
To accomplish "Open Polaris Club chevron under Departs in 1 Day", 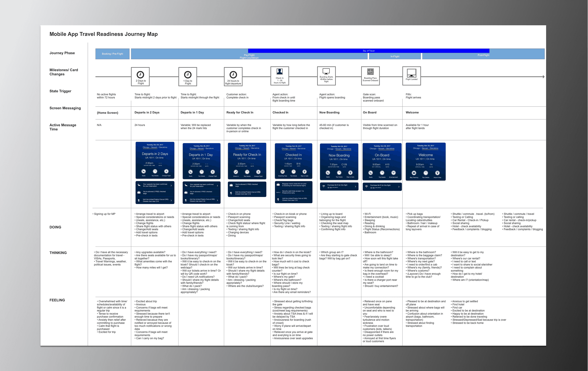I will click(217, 200).
